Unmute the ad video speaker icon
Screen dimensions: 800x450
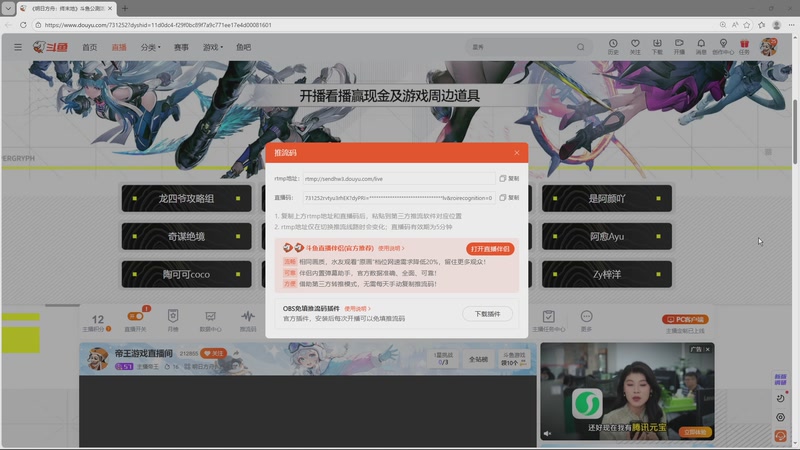click(x=547, y=433)
